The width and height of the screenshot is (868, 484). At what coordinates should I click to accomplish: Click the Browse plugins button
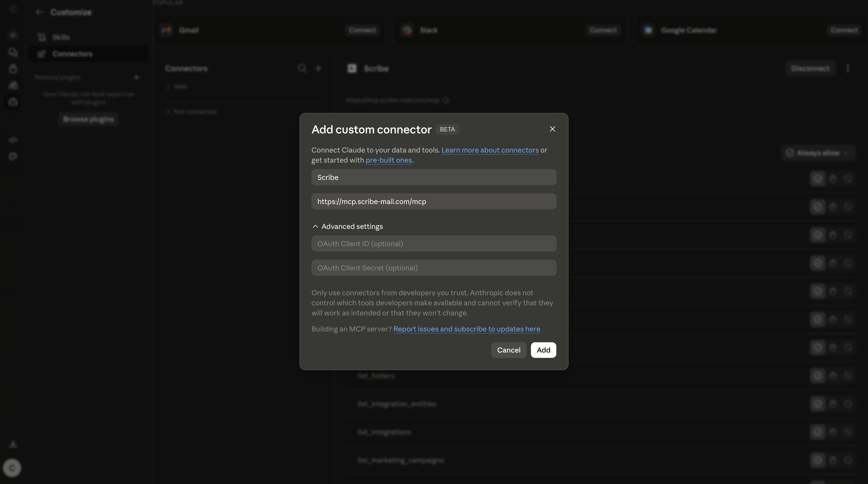(88, 119)
